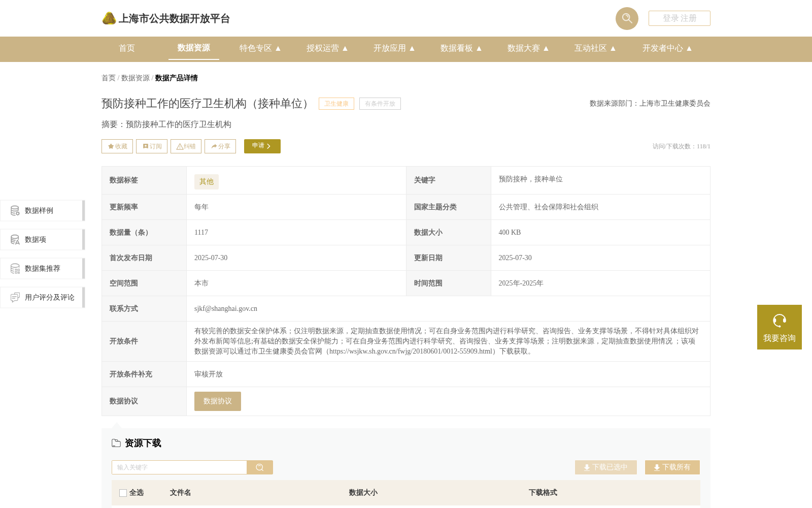Go to 首页 in the navigation bar
The height and width of the screenshot is (508, 812).
coord(127,48)
